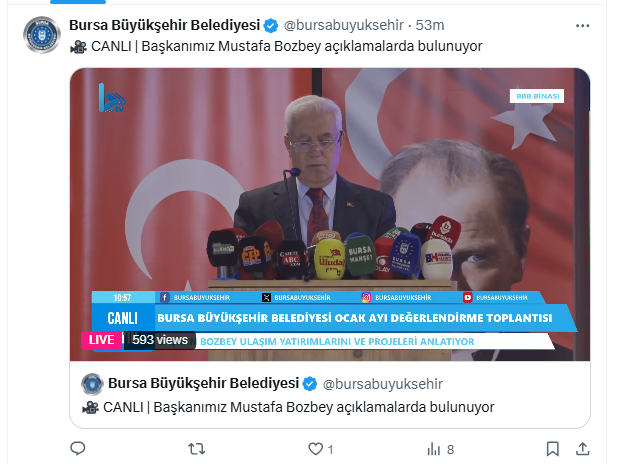The height and width of the screenshot is (464, 623).
Task: Open the view analytics bar chart icon
Action: pos(434,449)
